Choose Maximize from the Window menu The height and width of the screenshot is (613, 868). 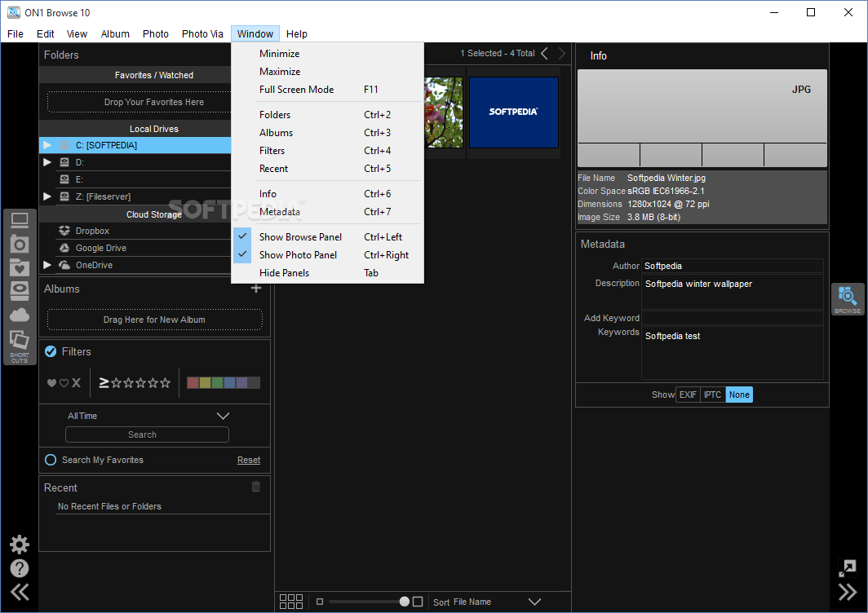point(328,72)
